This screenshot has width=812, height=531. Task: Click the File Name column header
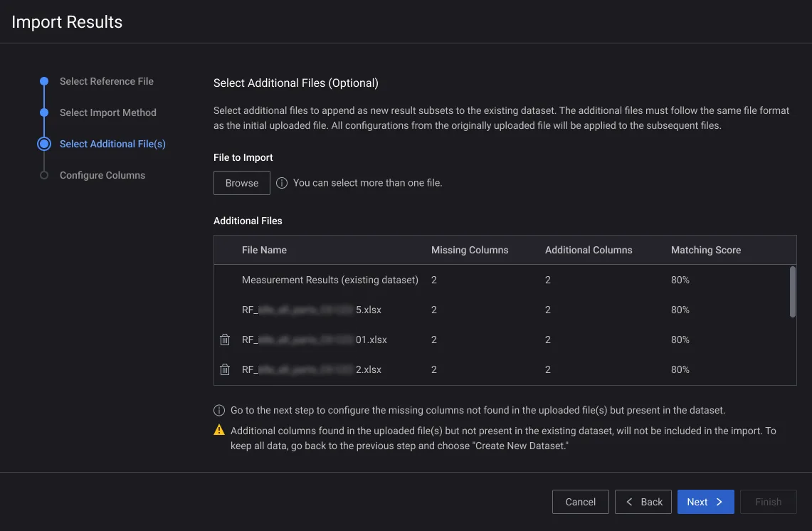tap(264, 250)
